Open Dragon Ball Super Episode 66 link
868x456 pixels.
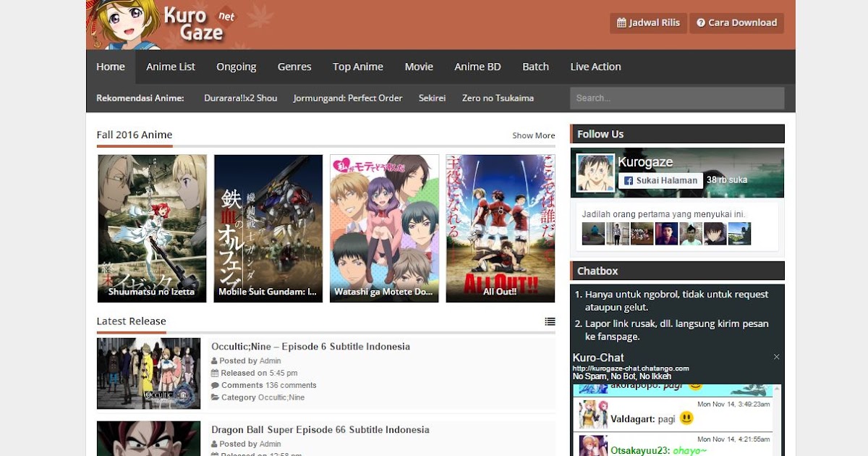[320, 430]
